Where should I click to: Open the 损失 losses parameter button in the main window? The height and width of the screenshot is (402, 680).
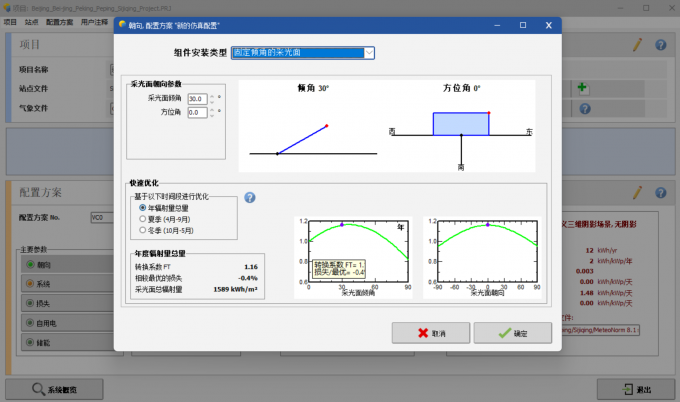68,303
